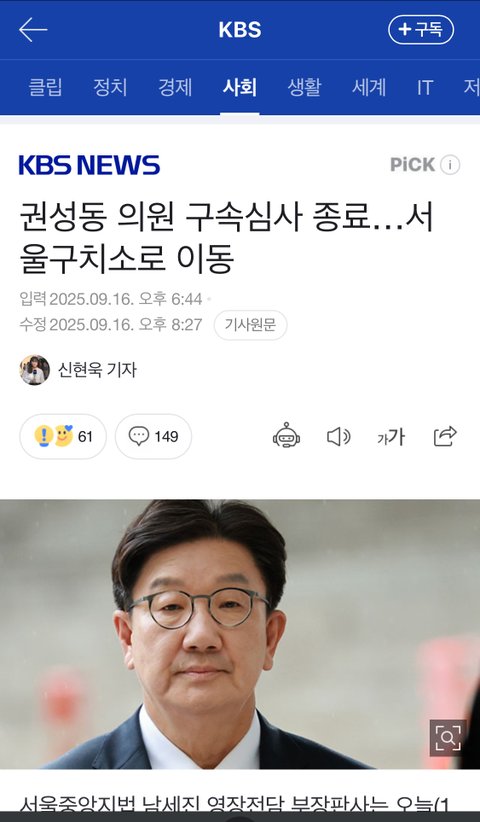Select the 경제 tab
Screen dimensions: 480x822
pyautogui.click(x=175, y=87)
